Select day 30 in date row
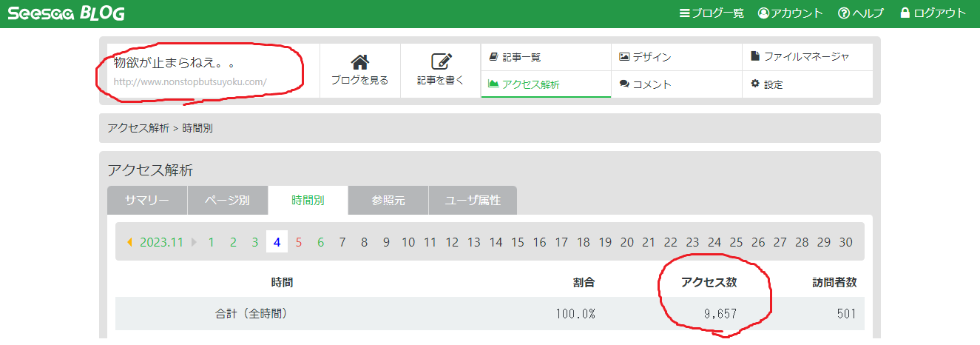This screenshot has width=980, height=345. click(846, 242)
